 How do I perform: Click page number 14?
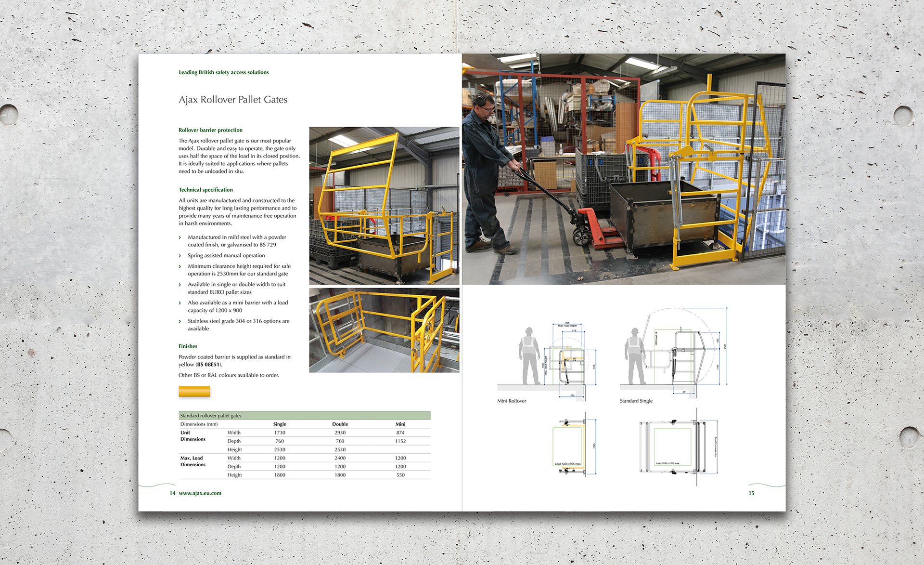[172, 493]
